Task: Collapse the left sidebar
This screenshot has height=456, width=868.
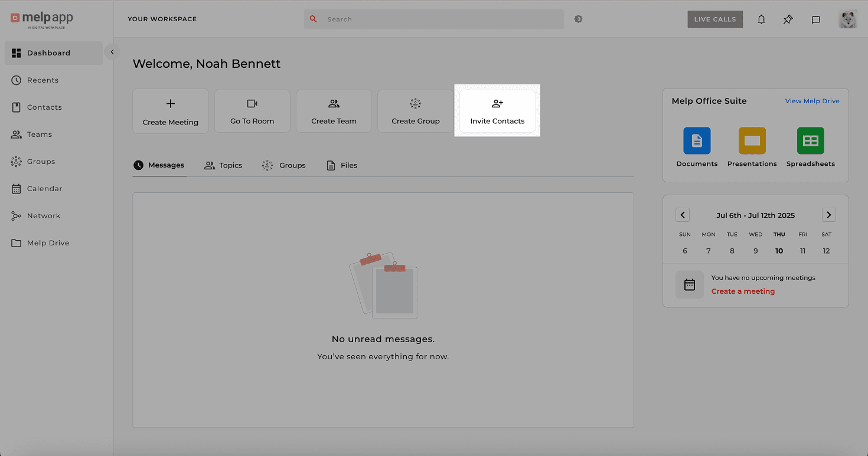Action: [112, 51]
